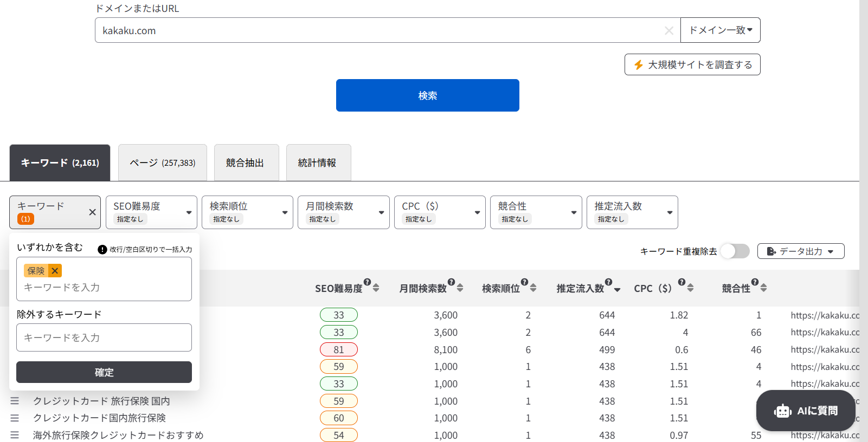Open the ドメイン一致 match type dropdown
868x442 pixels.
tap(720, 30)
